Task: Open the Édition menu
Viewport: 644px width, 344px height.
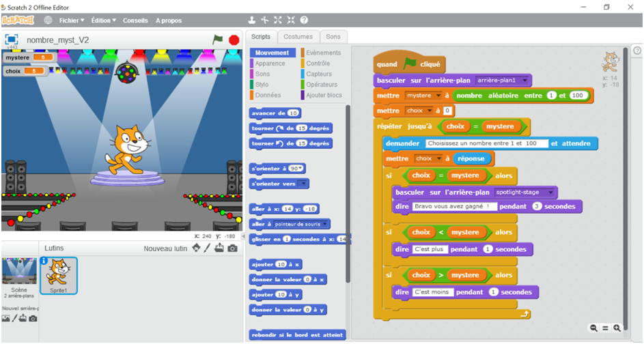Action: 104,20
